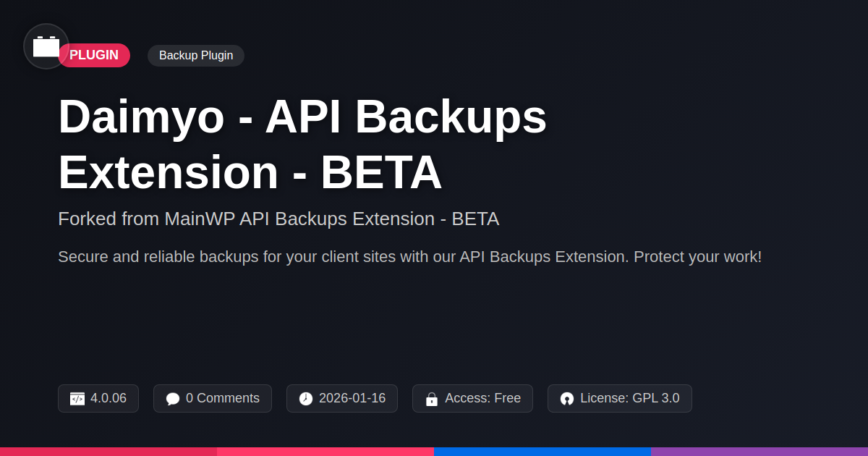Click the Daimyo - API Backups Extension title
868x456 pixels.
(302, 145)
